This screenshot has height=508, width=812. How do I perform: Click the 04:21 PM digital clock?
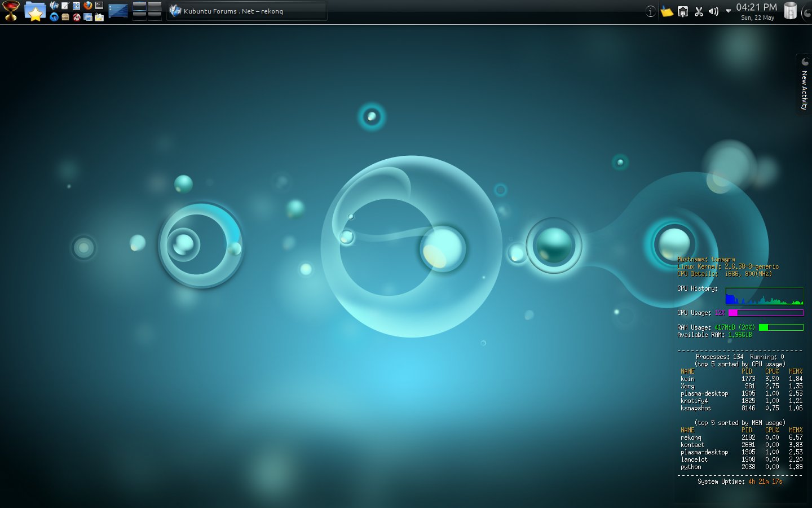[756, 7]
